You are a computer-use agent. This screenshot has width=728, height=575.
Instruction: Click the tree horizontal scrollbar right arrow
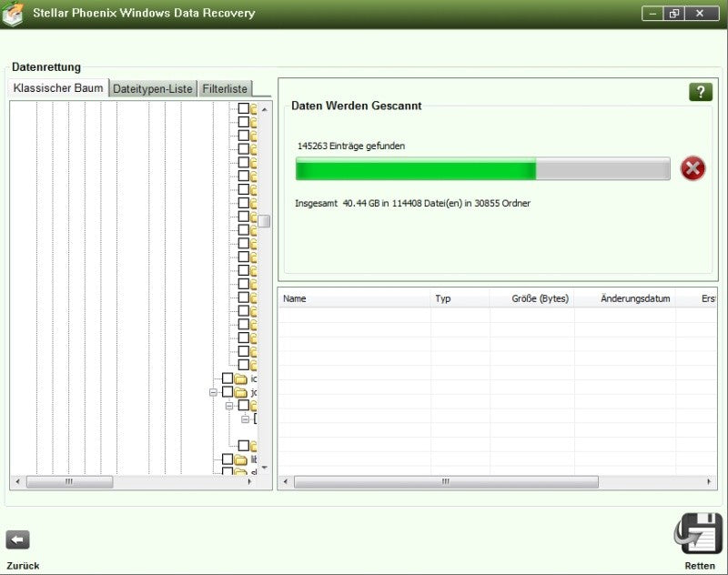click(x=249, y=481)
